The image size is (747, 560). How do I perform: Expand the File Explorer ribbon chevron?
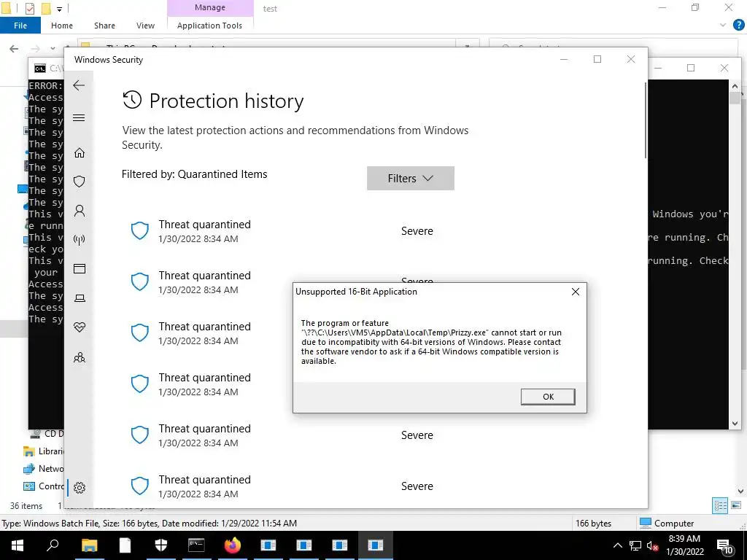pyautogui.click(x=723, y=26)
